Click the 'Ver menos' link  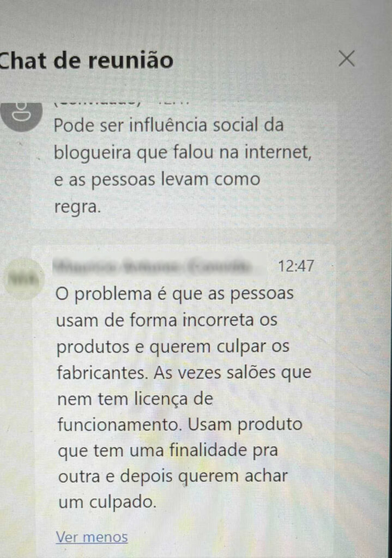[92, 537]
